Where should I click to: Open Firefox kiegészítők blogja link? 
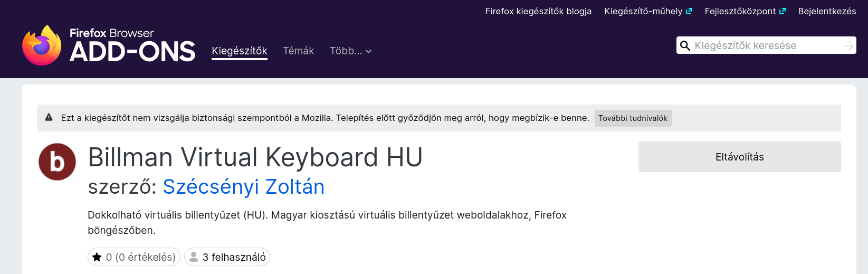click(x=538, y=11)
